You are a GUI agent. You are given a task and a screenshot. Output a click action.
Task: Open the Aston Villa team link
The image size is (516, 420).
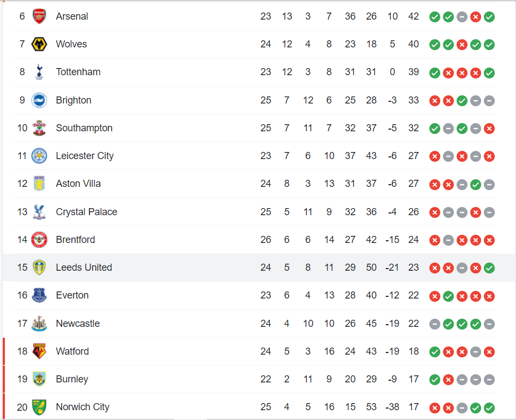coord(78,184)
